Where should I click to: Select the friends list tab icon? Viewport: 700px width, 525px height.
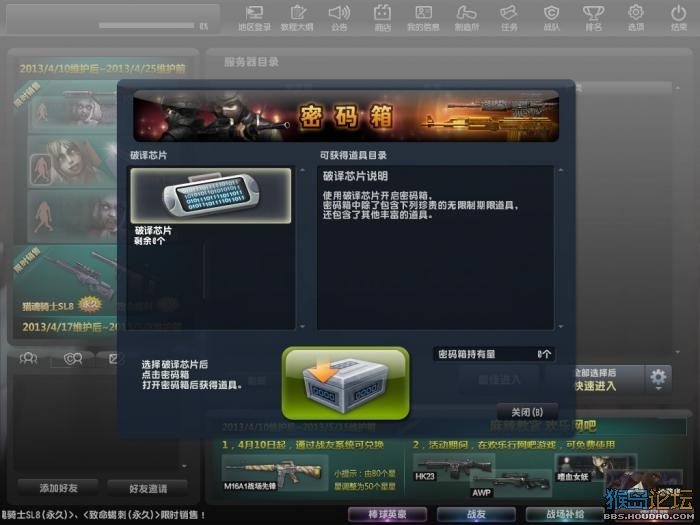(x=28, y=358)
